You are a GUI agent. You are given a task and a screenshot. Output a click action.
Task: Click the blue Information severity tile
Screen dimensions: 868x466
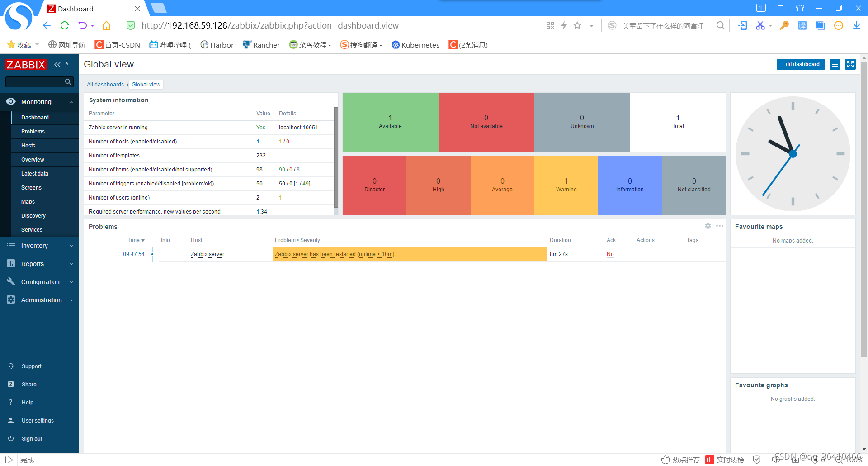point(630,185)
